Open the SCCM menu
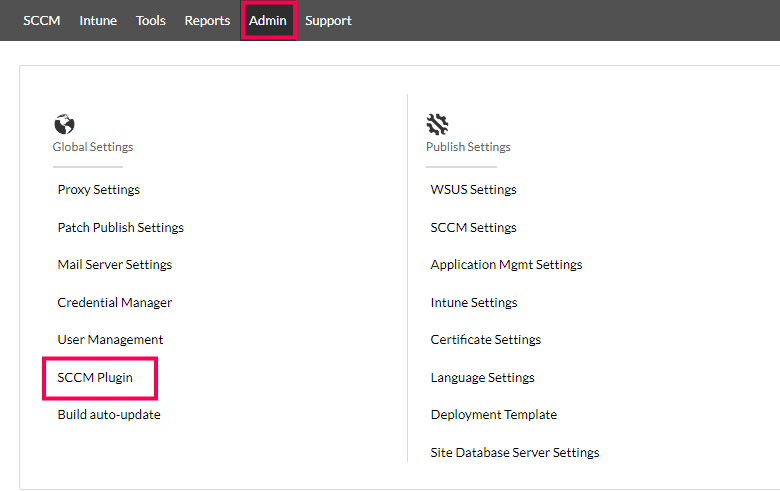 coord(42,20)
